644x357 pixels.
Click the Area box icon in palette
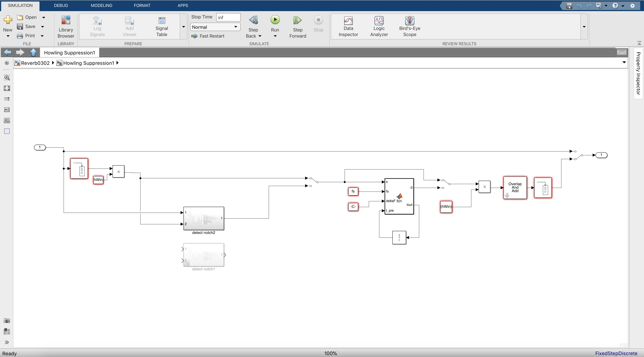point(7,131)
